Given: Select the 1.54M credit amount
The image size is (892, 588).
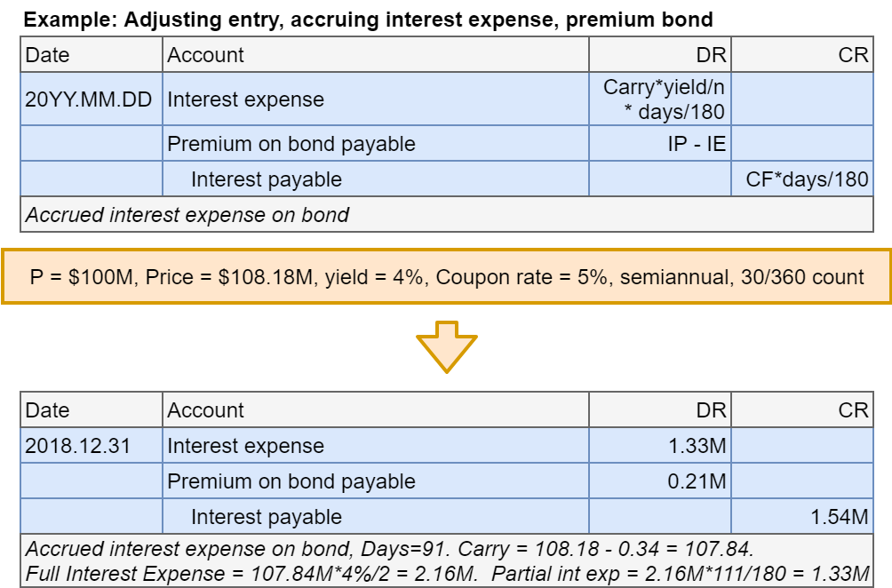Looking at the screenshot, I should 839,517.
